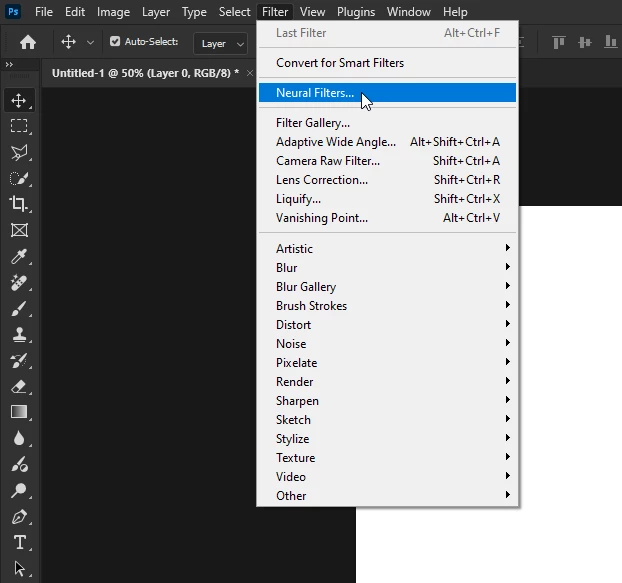The image size is (622, 583).
Task: Select the Quick Selection tool
Action: tap(19, 178)
